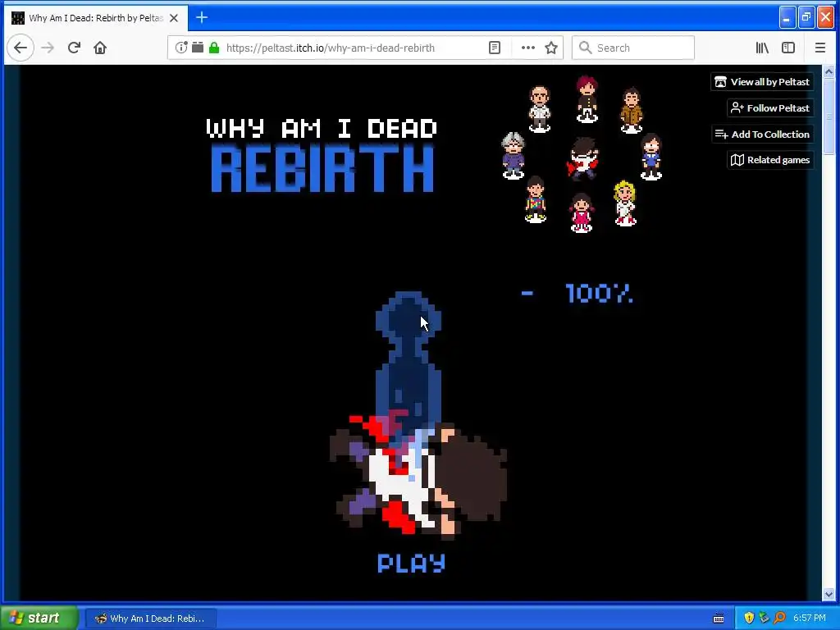This screenshot has height=630, width=840.
Task: Click the keyboard icon in taskbar
Action: pyautogui.click(x=719, y=619)
